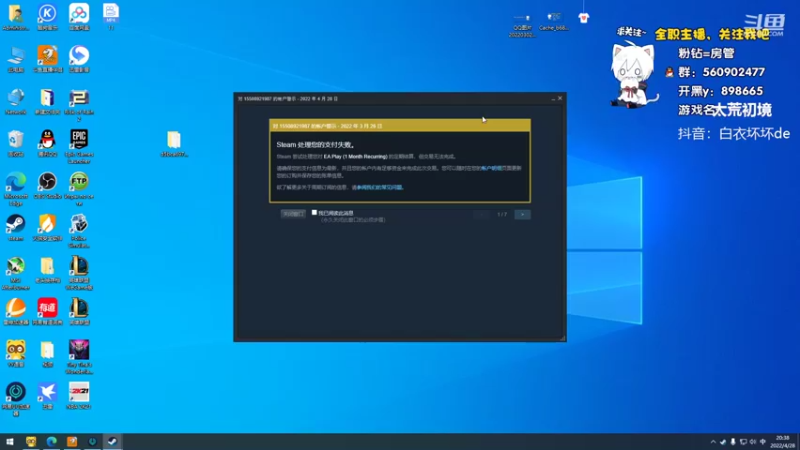Open the purple masked-character game shortcut

(x=79, y=357)
